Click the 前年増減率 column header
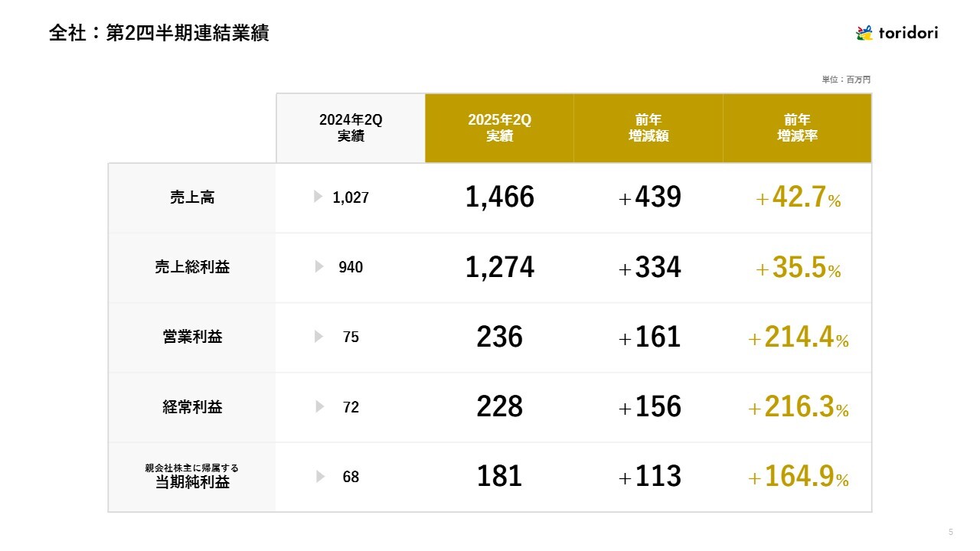 pyautogui.click(x=797, y=128)
